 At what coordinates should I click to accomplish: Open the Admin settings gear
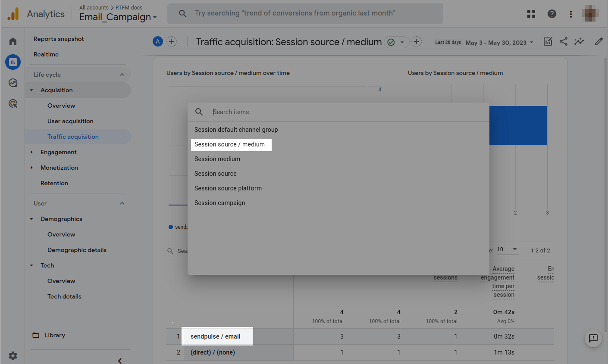[13, 355]
